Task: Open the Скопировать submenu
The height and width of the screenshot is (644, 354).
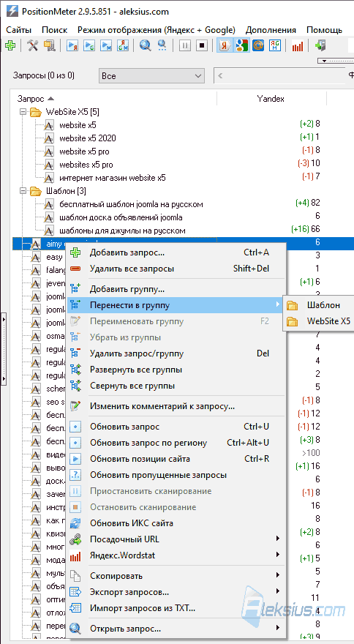Action: 176,576
